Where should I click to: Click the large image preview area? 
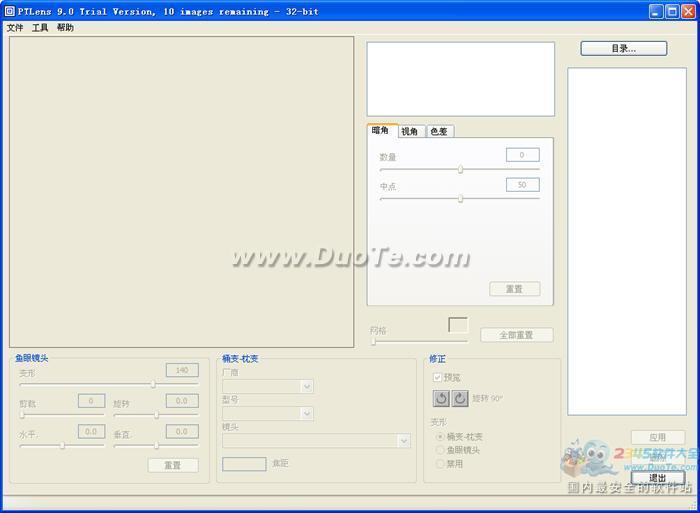[x=182, y=192]
